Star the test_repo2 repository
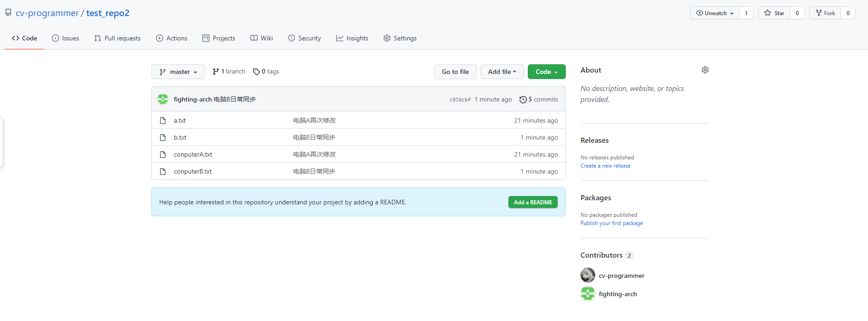The image size is (868, 321). click(774, 13)
